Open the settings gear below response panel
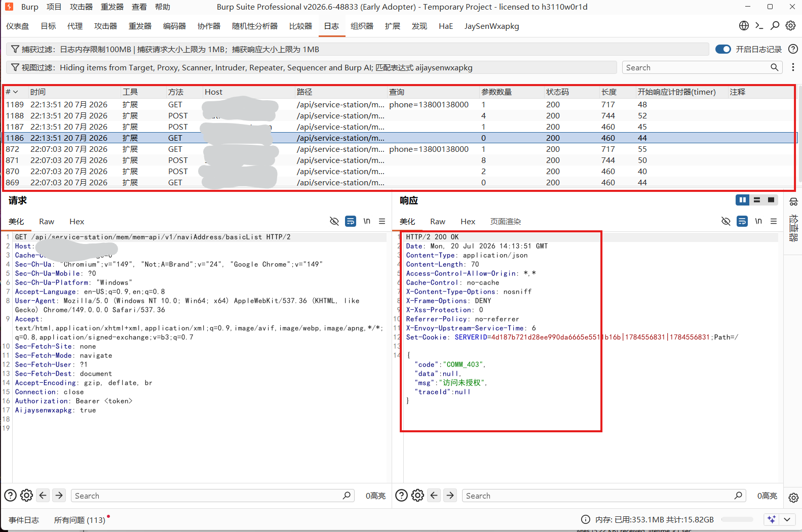802x532 pixels. click(417, 496)
